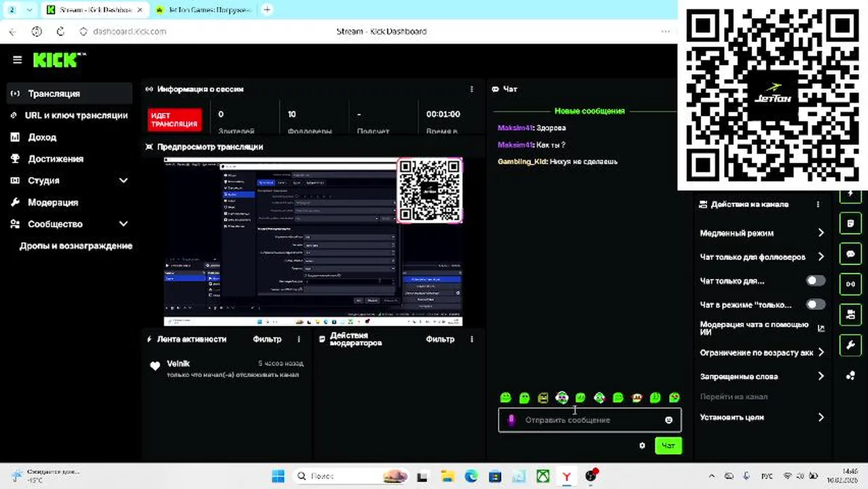Viewport: 868px width, 489px height.
Task: Open channel actions three-dot menu
Action: 818,204
